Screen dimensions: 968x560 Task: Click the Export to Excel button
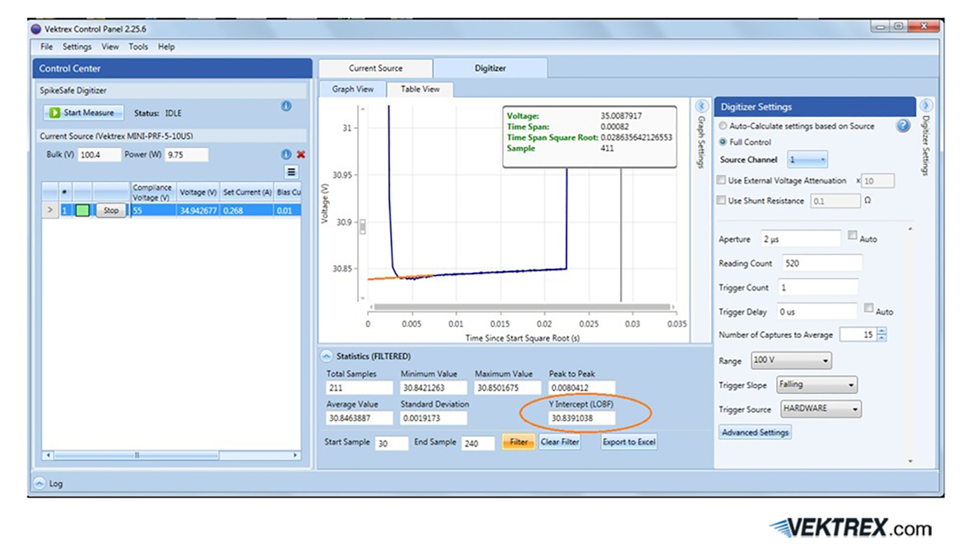click(x=628, y=442)
